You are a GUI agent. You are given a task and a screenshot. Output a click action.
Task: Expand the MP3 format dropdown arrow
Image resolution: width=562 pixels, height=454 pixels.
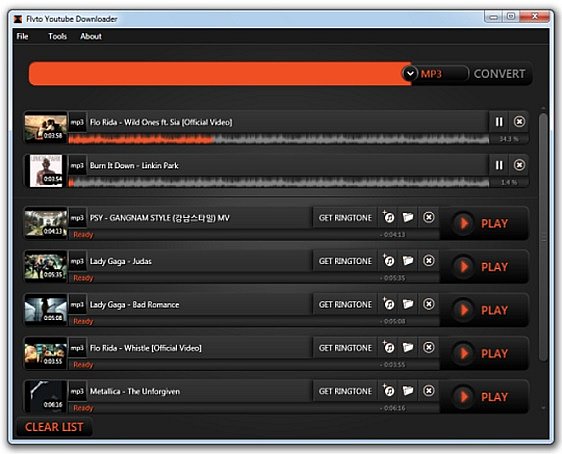click(x=410, y=73)
